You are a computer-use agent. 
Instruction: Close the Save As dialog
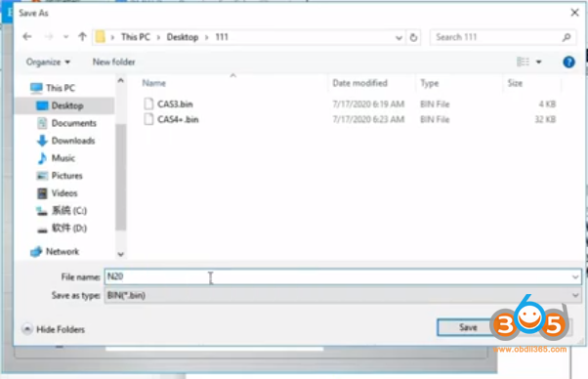click(574, 13)
